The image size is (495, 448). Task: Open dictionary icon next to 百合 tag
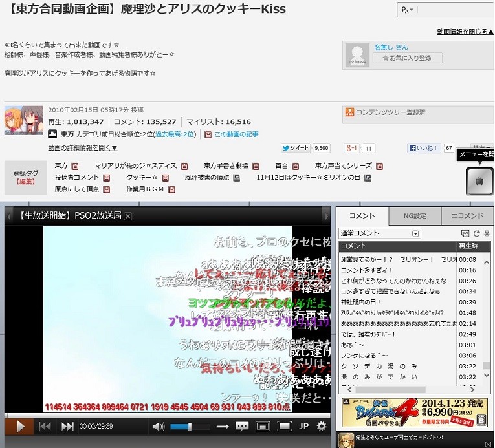[296, 166]
